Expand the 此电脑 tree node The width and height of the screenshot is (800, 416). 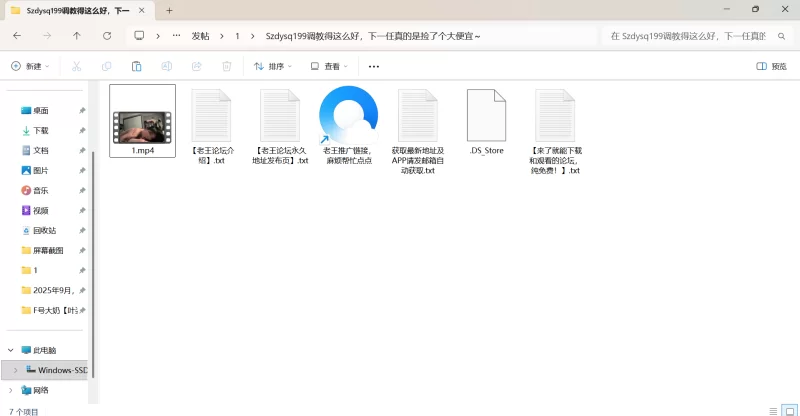pos(11,350)
